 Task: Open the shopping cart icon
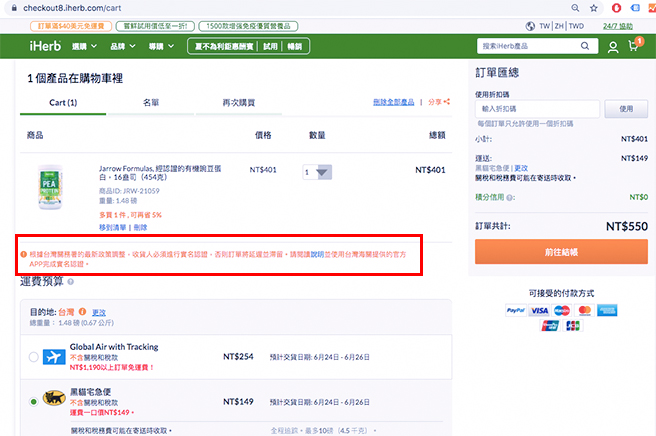coord(634,46)
